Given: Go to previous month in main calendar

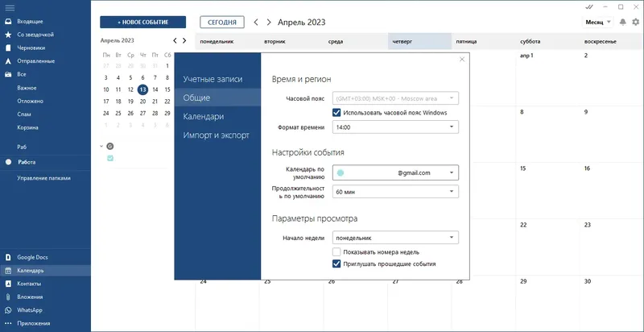Looking at the screenshot, I should pyautogui.click(x=256, y=23).
